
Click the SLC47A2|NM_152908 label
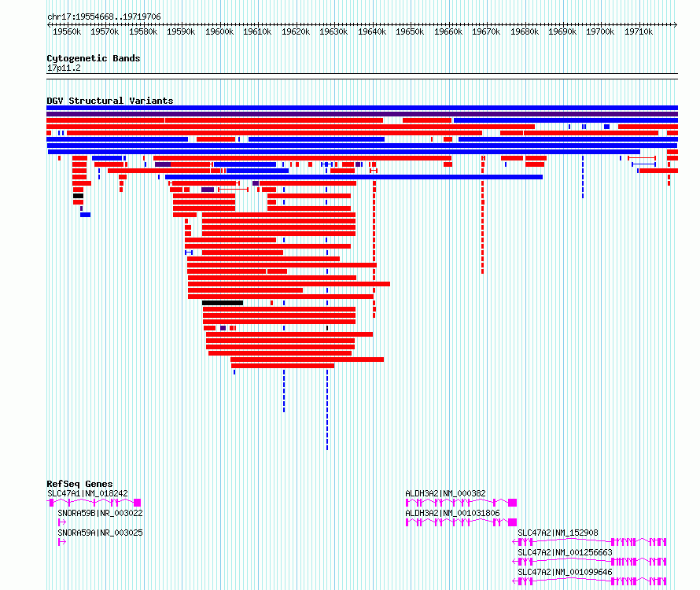558,533
